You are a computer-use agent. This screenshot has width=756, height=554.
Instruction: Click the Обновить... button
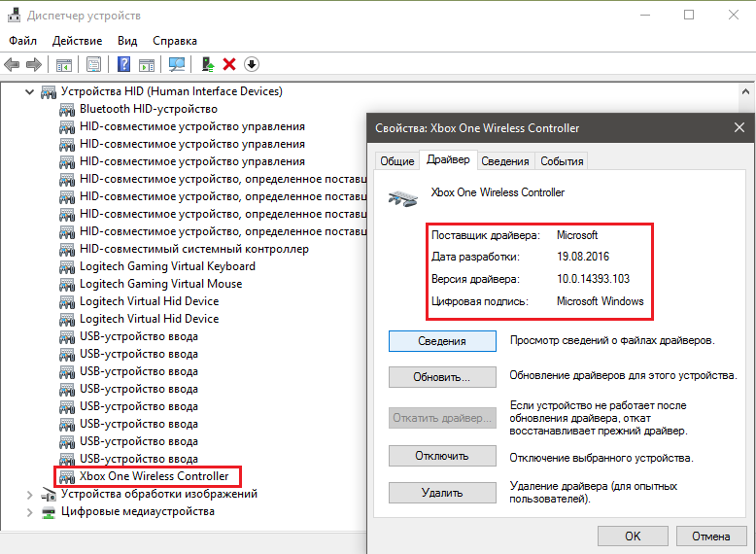pos(442,376)
